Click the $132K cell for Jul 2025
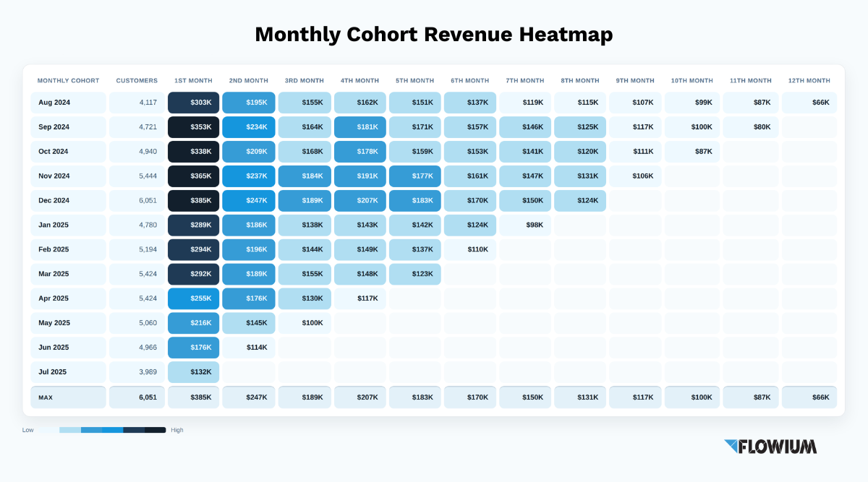 click(193, 372)
